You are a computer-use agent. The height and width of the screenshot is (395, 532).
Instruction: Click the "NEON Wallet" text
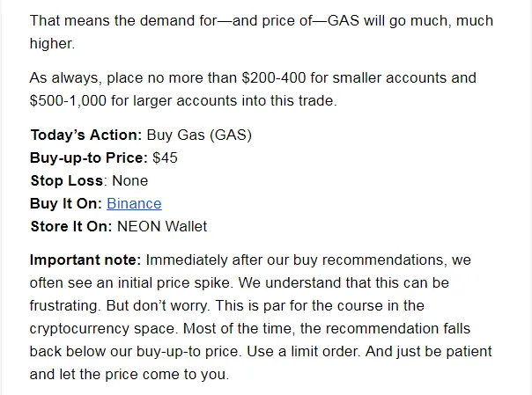pyautogui.click(x=162, y=227)
